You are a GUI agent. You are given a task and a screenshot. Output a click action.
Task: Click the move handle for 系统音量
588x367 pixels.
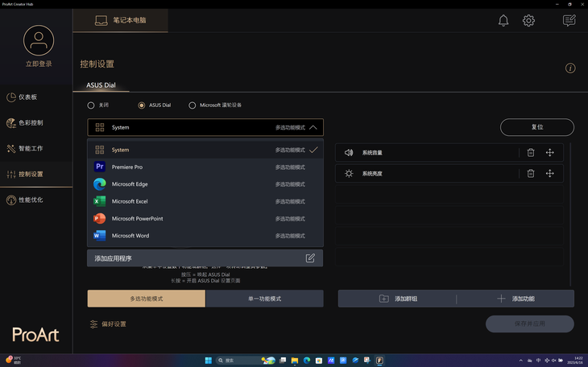click(549, 153)
